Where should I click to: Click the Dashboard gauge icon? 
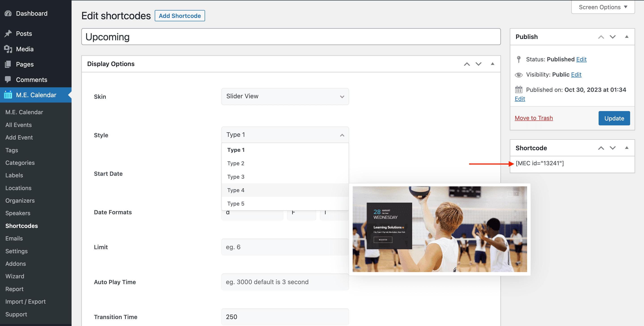[8, 13]
